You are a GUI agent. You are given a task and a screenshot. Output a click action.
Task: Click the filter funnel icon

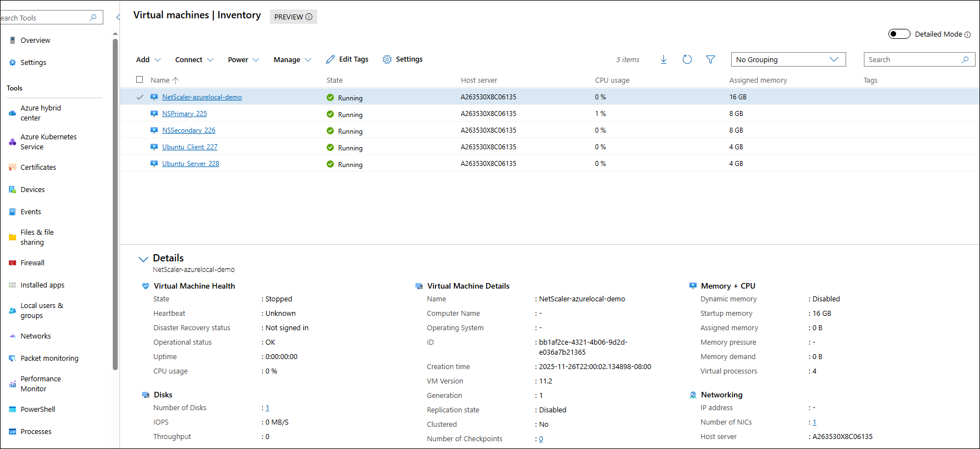[711, 59]
